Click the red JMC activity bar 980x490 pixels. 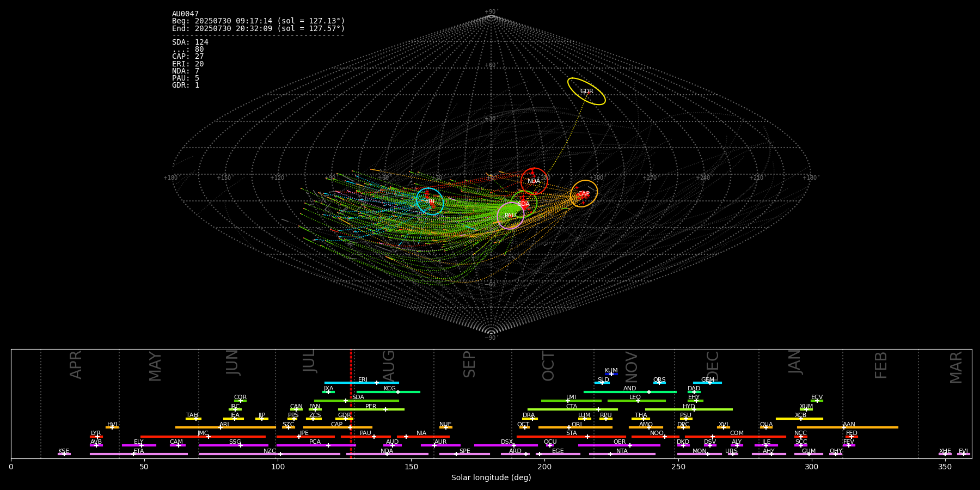(x=203, y=437)
